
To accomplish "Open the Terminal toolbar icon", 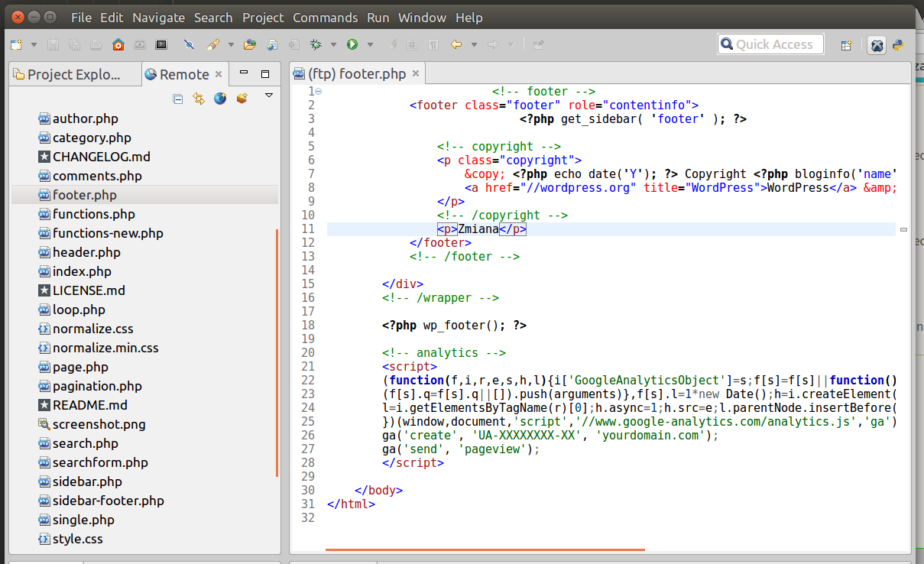I will tap(161, 45).
